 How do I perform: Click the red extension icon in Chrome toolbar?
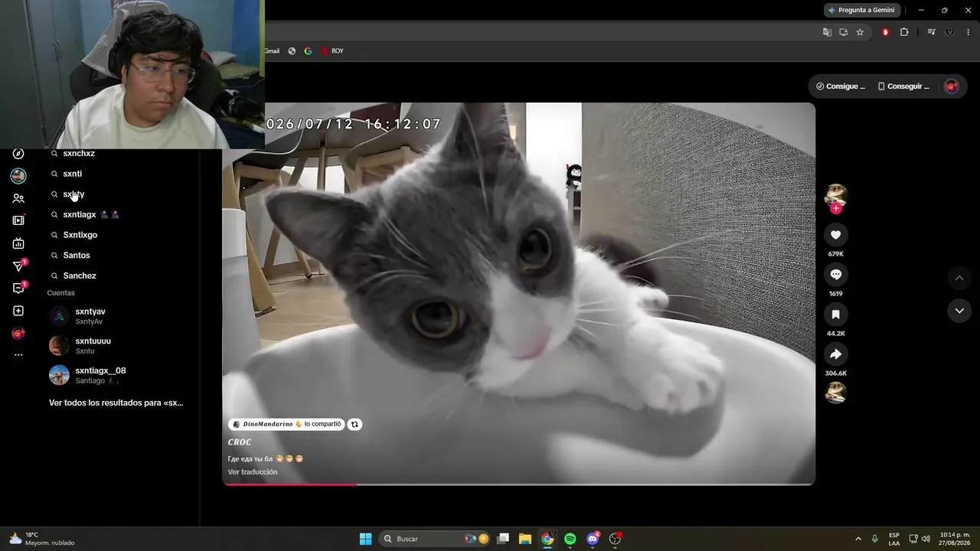[x=886, y=32]
